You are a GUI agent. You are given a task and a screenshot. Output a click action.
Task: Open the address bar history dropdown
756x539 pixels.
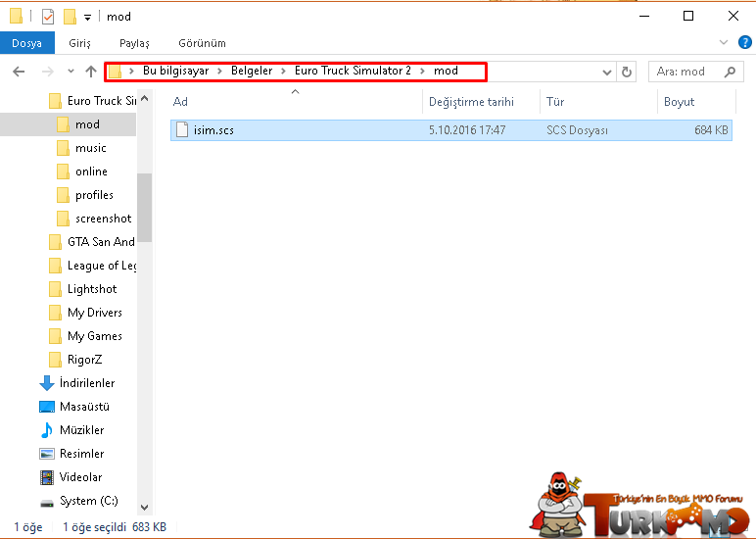(607, 72)
